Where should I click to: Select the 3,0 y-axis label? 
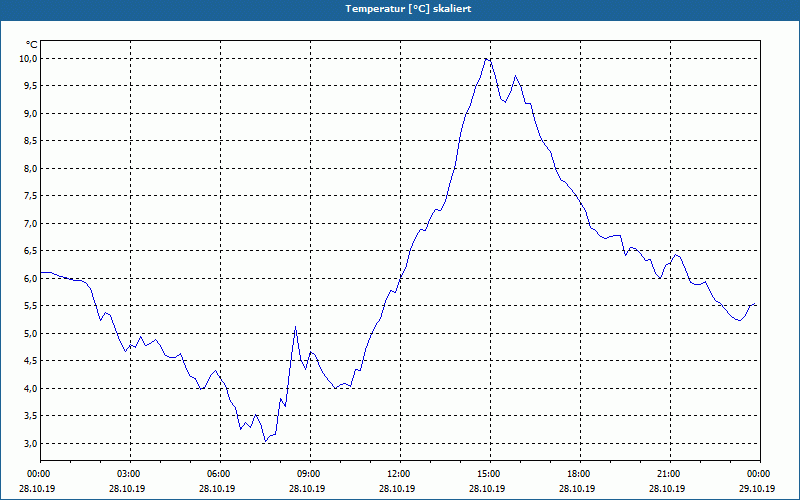[31, 444]
